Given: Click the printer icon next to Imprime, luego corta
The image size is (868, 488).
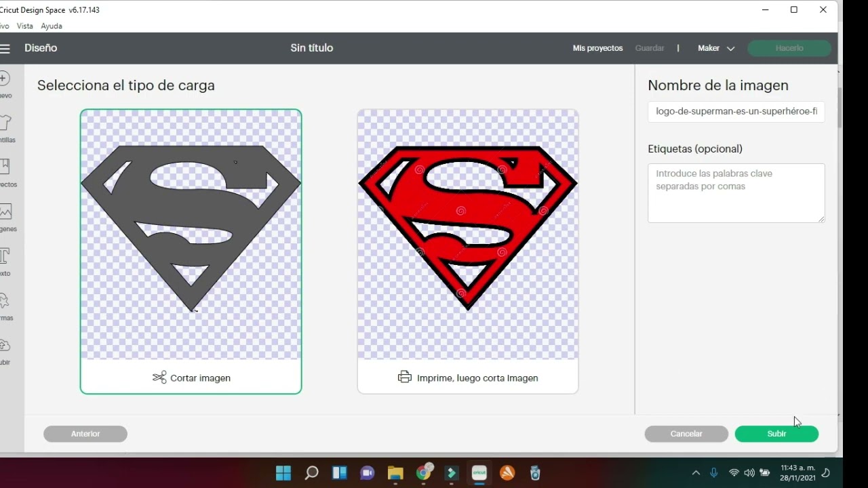Looking at the screenshot, I should [405, 378].
